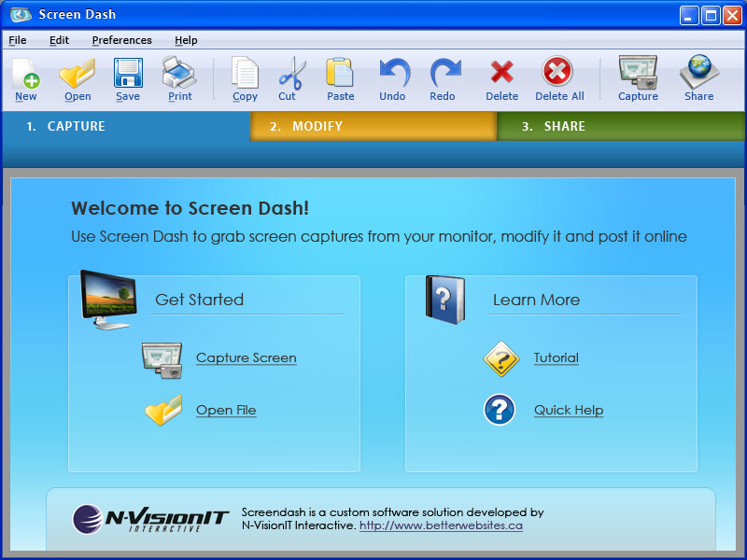
Task: Click the Undo arrow icon
Action: click(x=394, y=73)
